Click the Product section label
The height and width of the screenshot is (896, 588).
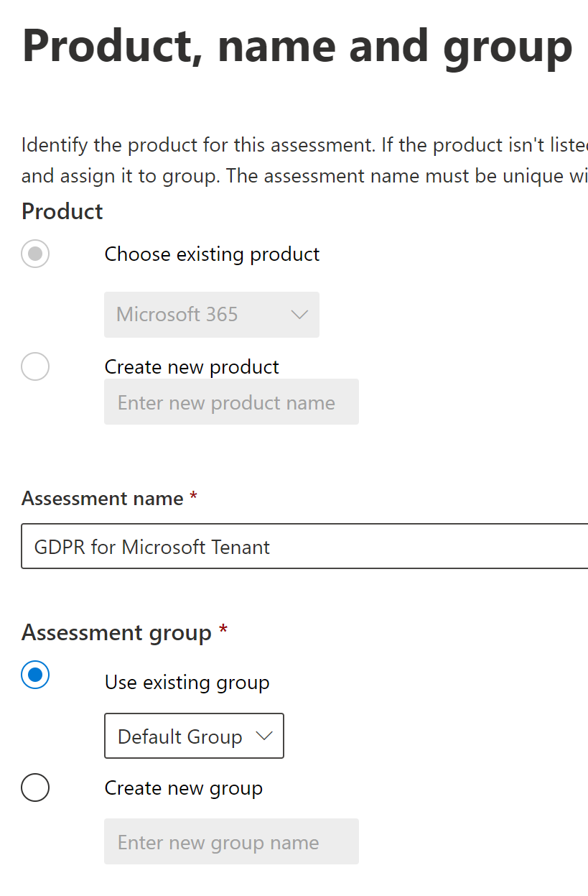(62, 211)
